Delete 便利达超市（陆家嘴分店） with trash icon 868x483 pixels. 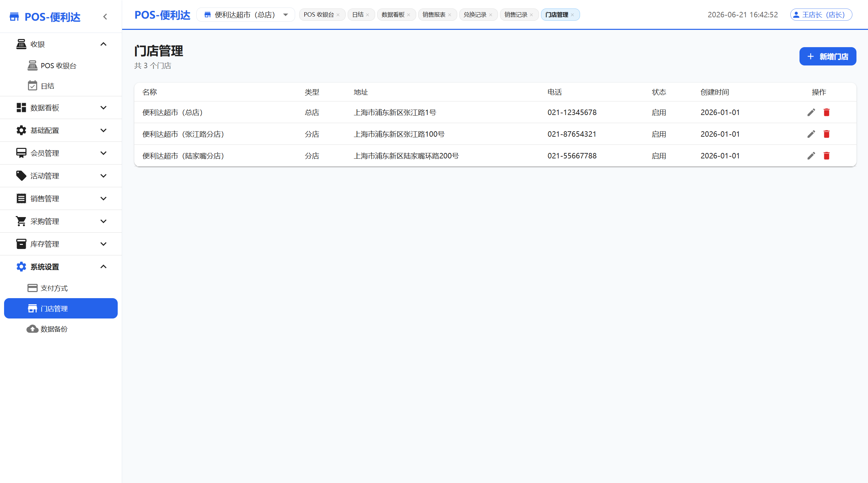pos(827,156)
